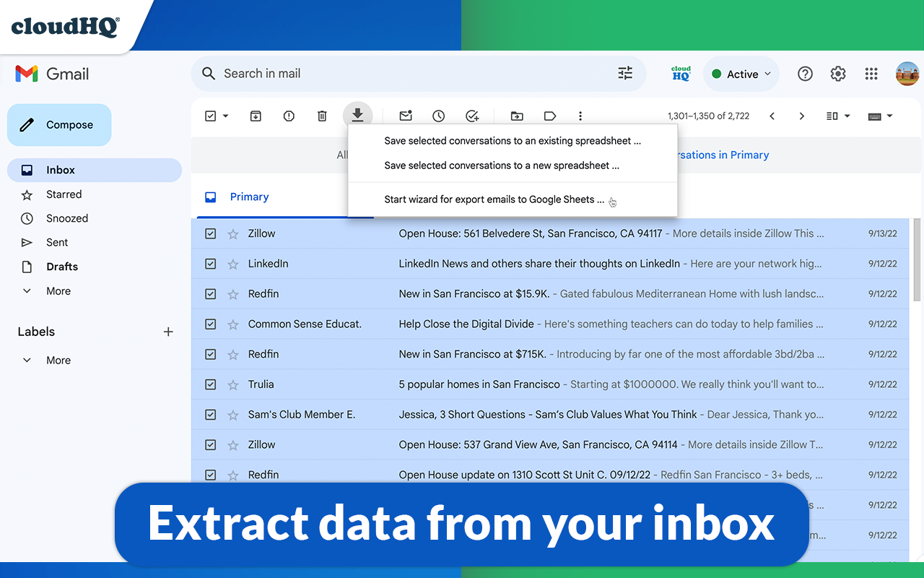Apply a label using the label icon
The height and width of the screenshot is (578, 924).
[x=549, y=116]
